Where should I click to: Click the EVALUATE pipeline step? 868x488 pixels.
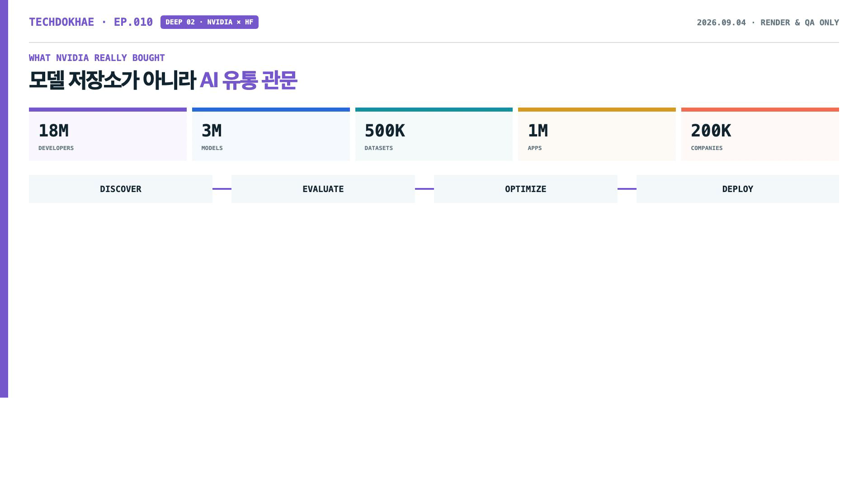(323, 189)
